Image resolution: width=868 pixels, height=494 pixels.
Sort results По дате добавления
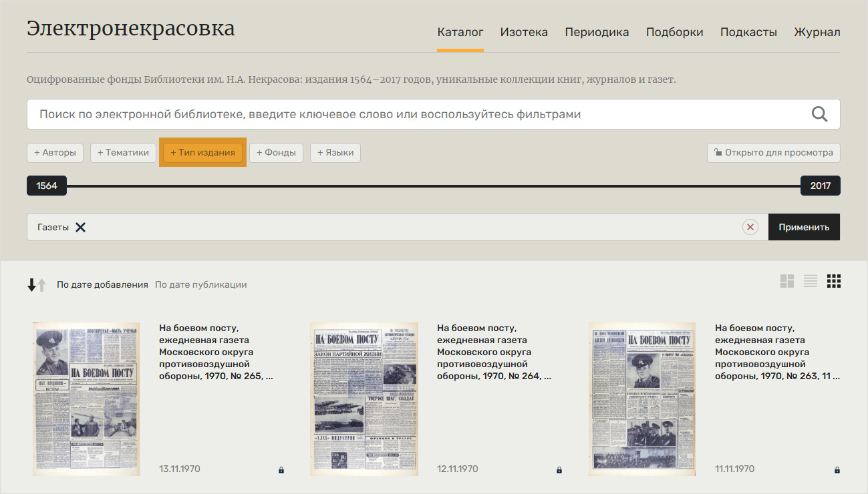[102, 285]
